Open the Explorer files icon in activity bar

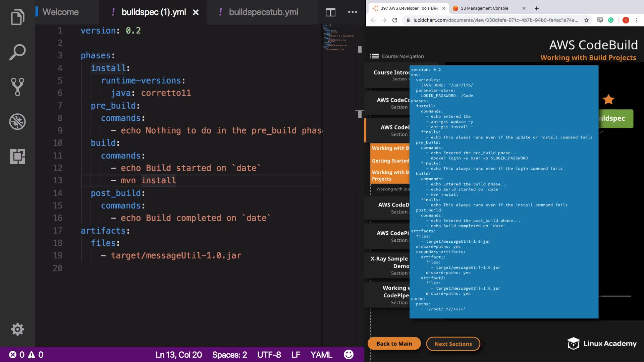click(17, 17)
